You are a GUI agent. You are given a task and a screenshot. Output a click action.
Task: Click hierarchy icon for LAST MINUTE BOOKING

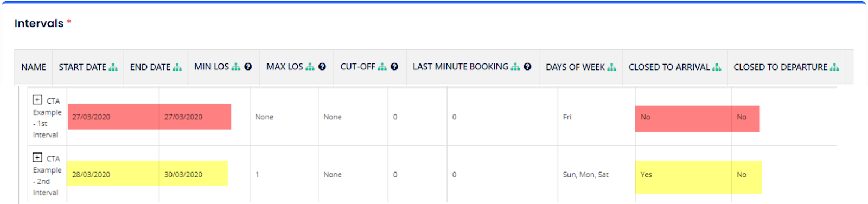(515, 67)
